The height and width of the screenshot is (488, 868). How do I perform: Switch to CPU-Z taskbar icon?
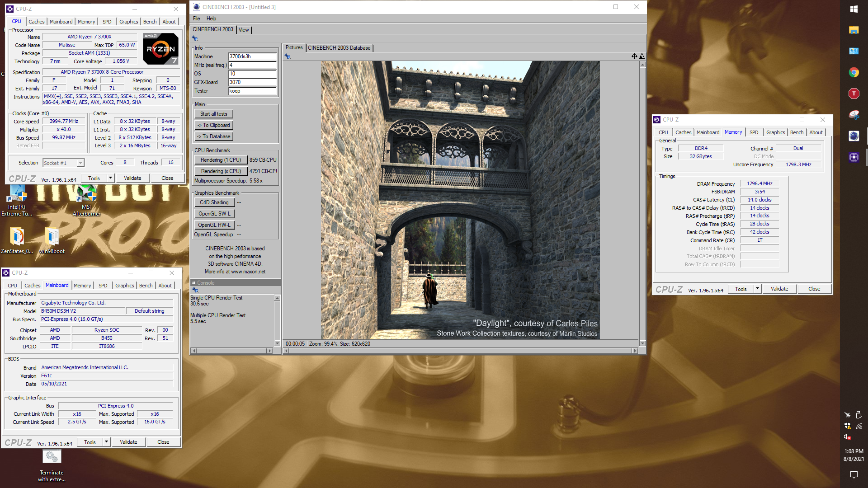(854, 157)
